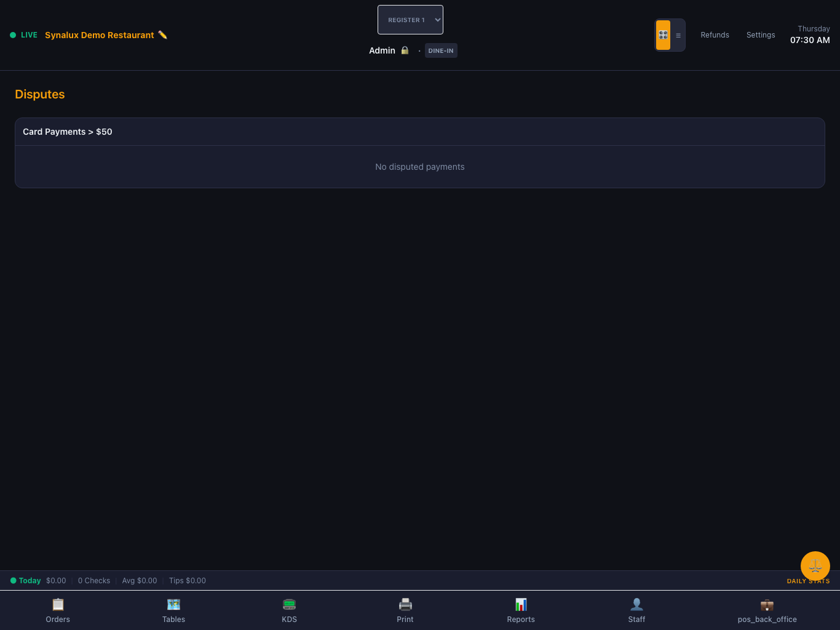Edit restaurant name with pencil icon
Image resolution: width=840 pixels, height=630 pixels.
pos(163,35)
